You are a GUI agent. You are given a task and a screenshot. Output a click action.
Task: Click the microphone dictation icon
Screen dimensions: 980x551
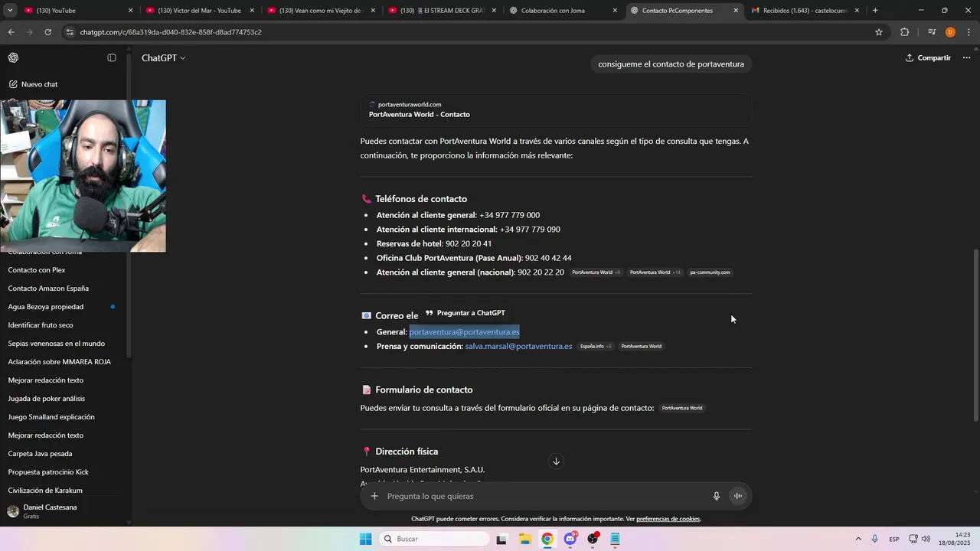pyautogui.click(x=717, y=496)
